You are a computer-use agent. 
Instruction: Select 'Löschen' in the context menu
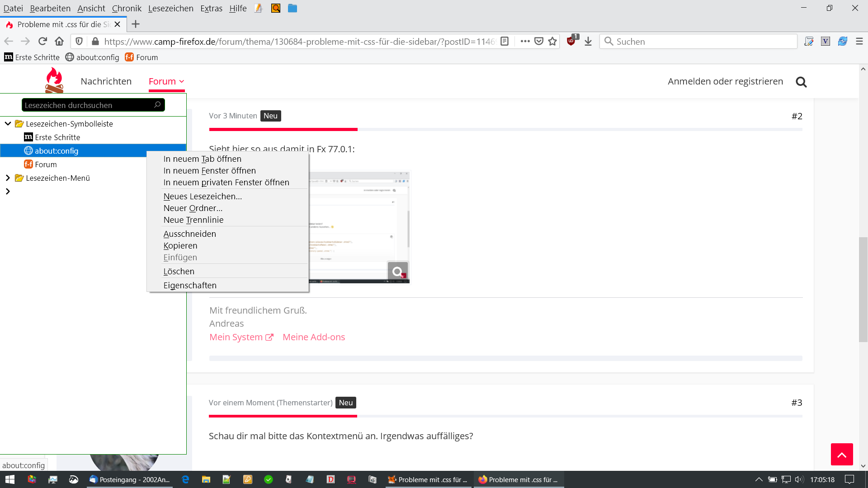[x=179, y=272]
